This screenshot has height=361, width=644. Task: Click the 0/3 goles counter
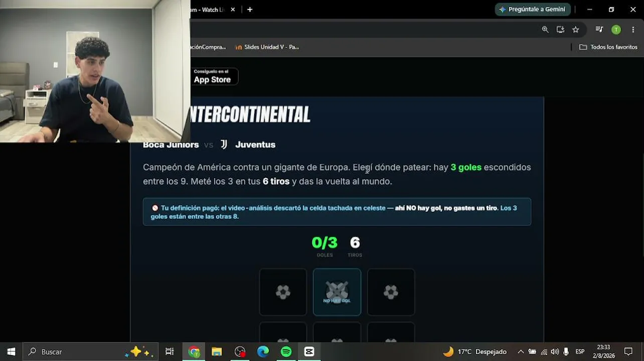click(x=325, y=245)
